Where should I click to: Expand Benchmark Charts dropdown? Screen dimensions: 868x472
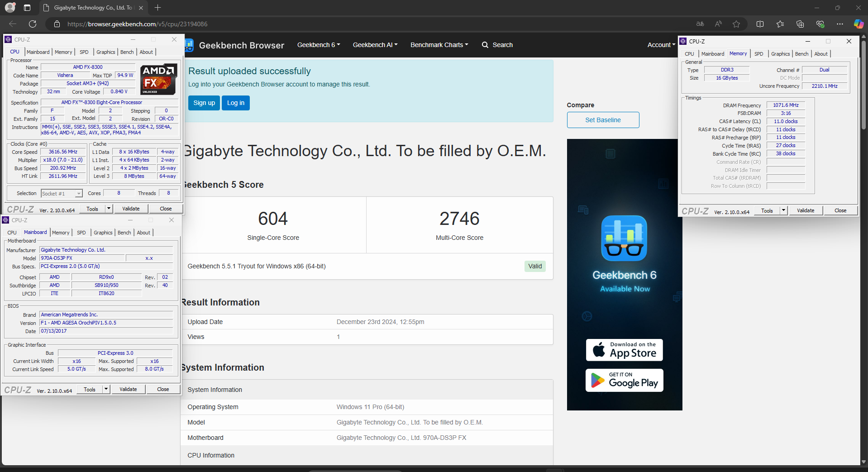[439, 45]
